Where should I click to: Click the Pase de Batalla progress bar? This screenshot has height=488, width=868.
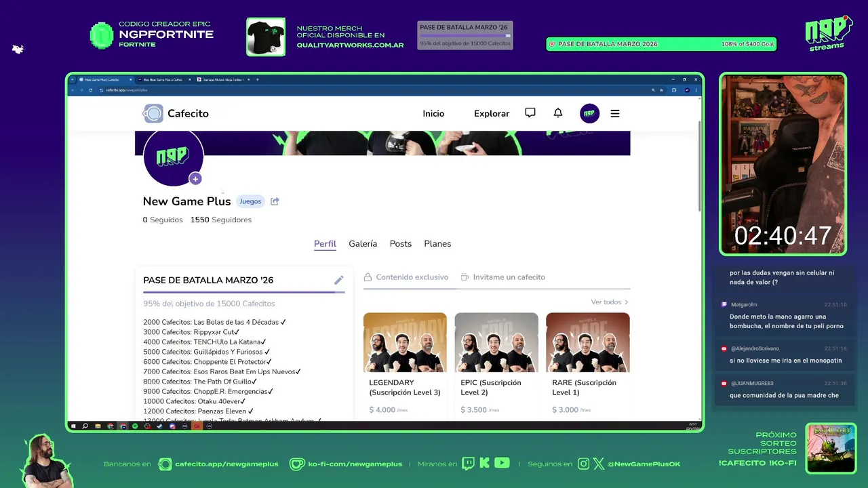click(244, 292)
